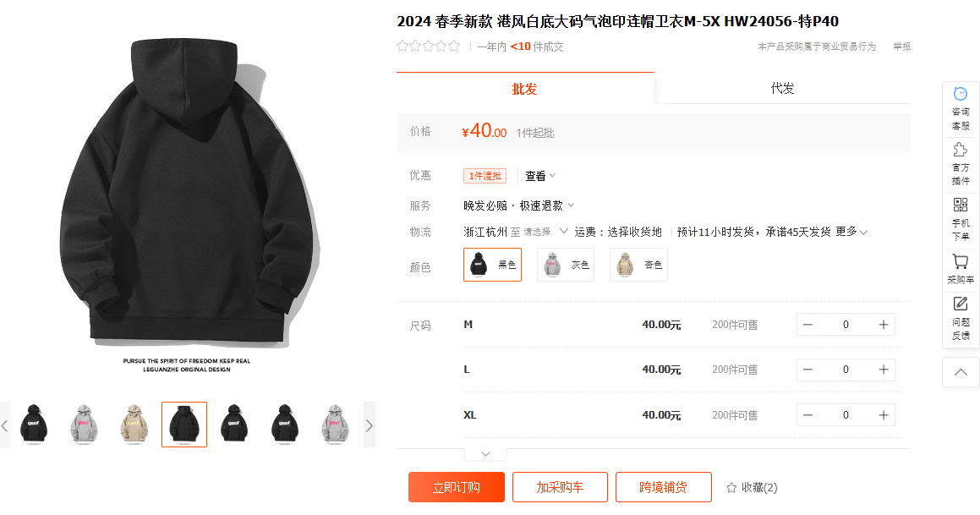Show next thumbnails with right arrow
Viewport: 980px width, 515px height.
pos(370,425)
